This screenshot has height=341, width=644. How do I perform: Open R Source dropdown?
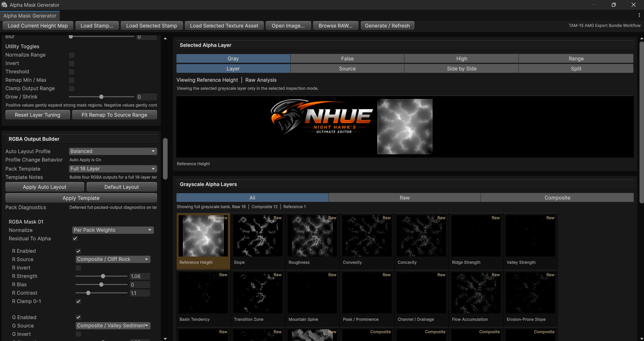pyautogui.click(x=113, y=259)
